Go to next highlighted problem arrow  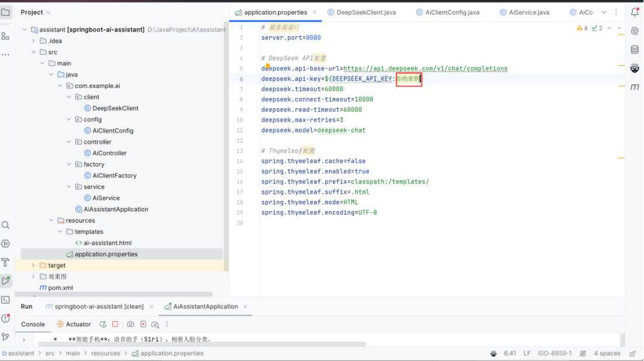coord(619,29)
